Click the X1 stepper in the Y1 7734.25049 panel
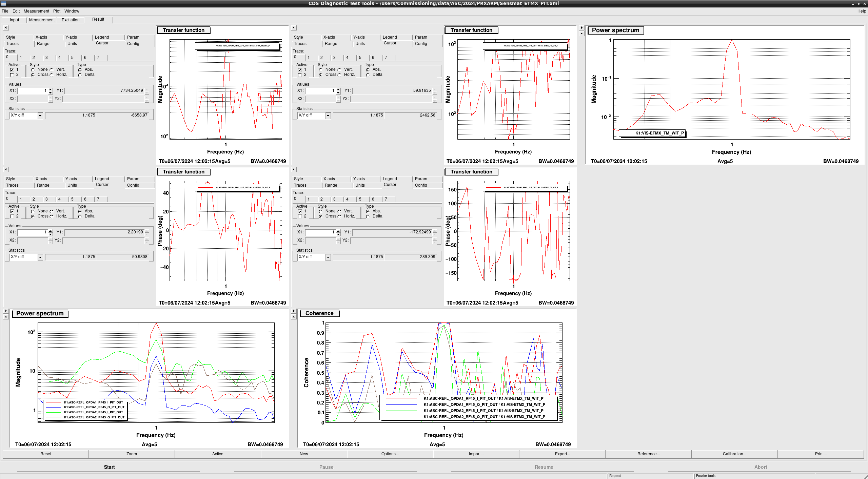 [51, 91]
